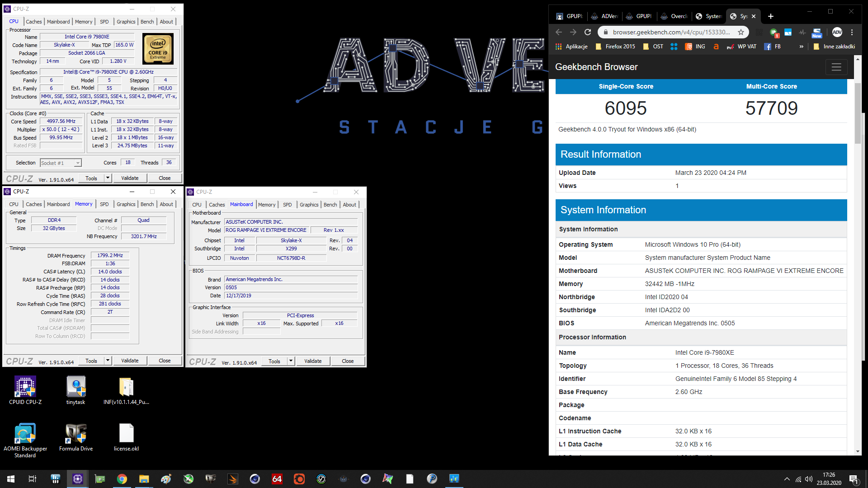Click the Geekbench page vertical scrollbar thumb
This screenshot has height=488, width=868.
coord(858,113)
